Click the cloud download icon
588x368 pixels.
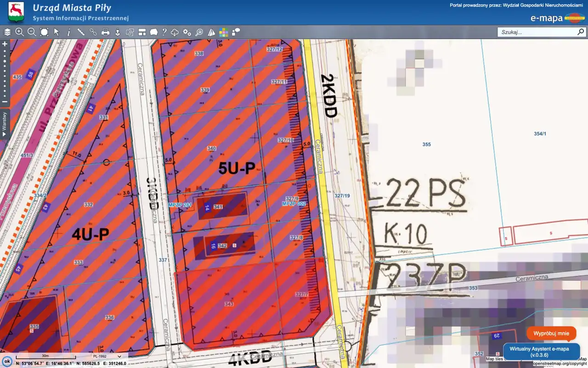175,32
